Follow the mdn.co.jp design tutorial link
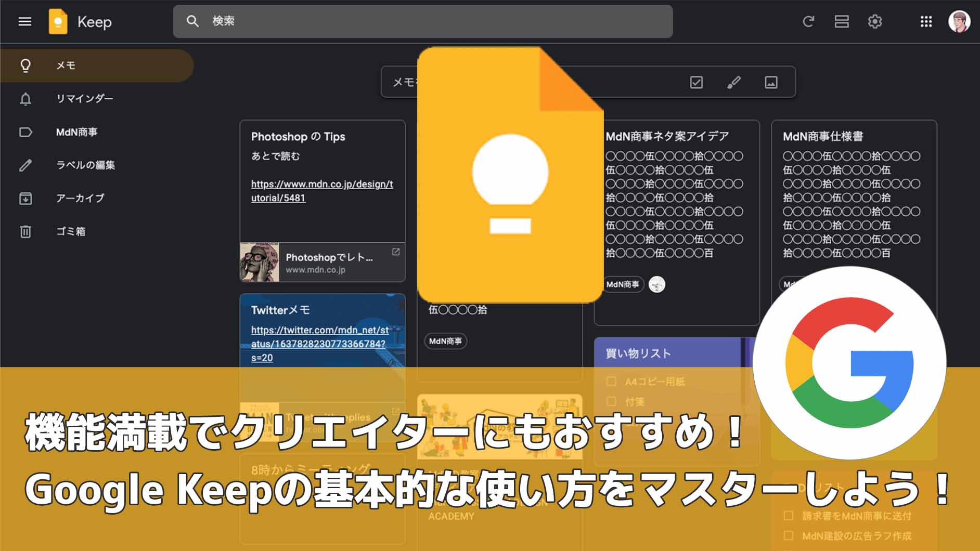Screen dimensions: 980x551 (x=322, y=191)
